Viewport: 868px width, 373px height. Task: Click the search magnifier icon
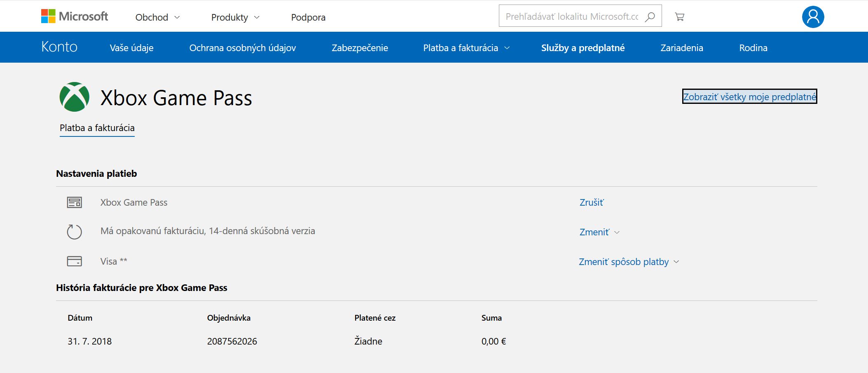pyautogui.click(x=650, y=16)
